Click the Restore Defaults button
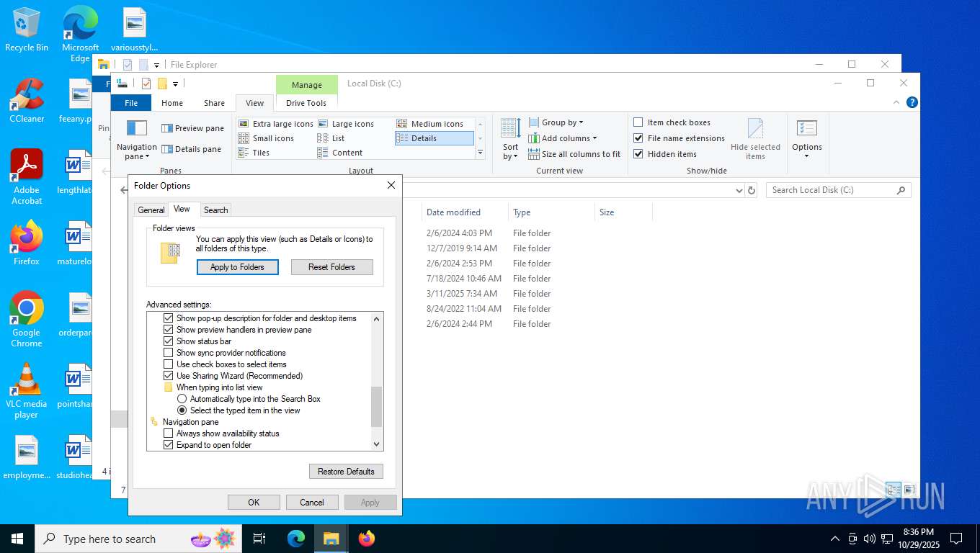980x553 pixels. pyautogui.click(x=346, y=472)
